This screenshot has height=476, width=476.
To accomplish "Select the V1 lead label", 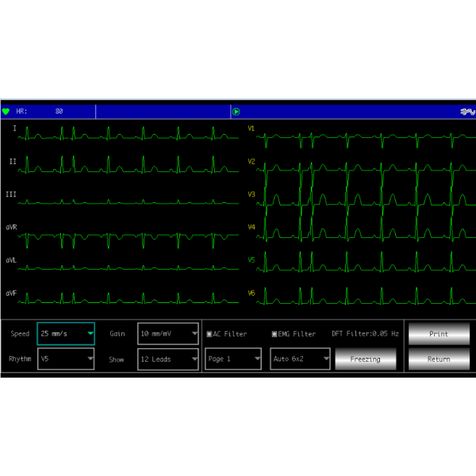I will click(x=251, y=129).
